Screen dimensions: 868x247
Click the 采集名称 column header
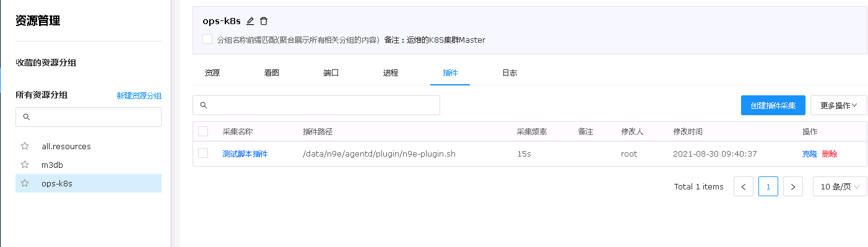click(238, 132)
